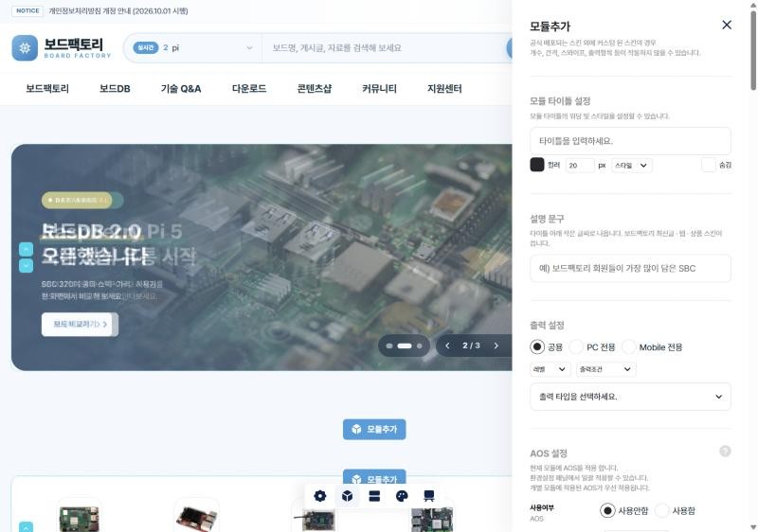The image size is (758, 532).
Task: Click the monitor icon in floating toolbar
Action: click(x=429, y=496)
